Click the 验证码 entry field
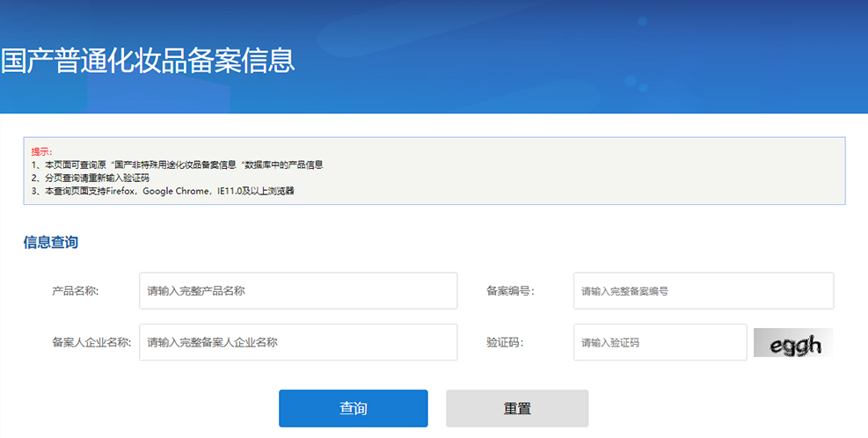The height and width of the screenshot is (438, 868). pos(660,342)
